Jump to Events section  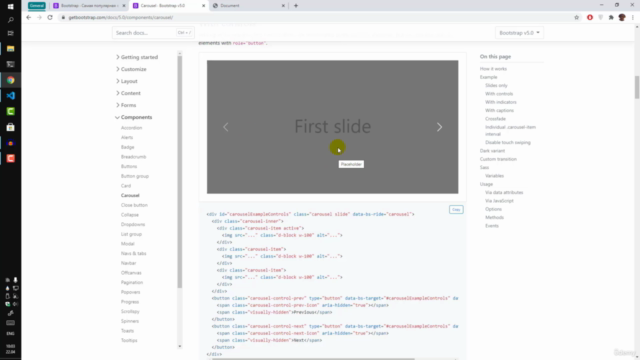492,226
